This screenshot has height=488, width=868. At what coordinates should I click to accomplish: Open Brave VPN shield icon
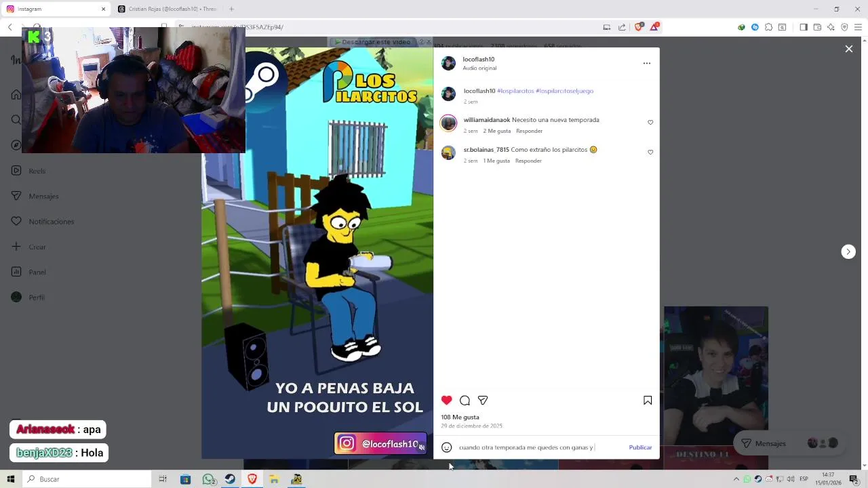point(844,27)
